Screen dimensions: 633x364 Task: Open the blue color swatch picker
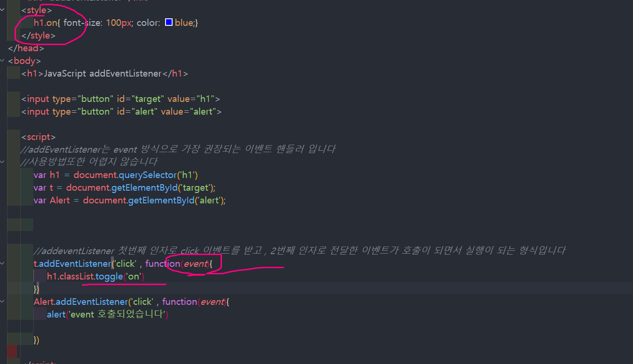169,23
